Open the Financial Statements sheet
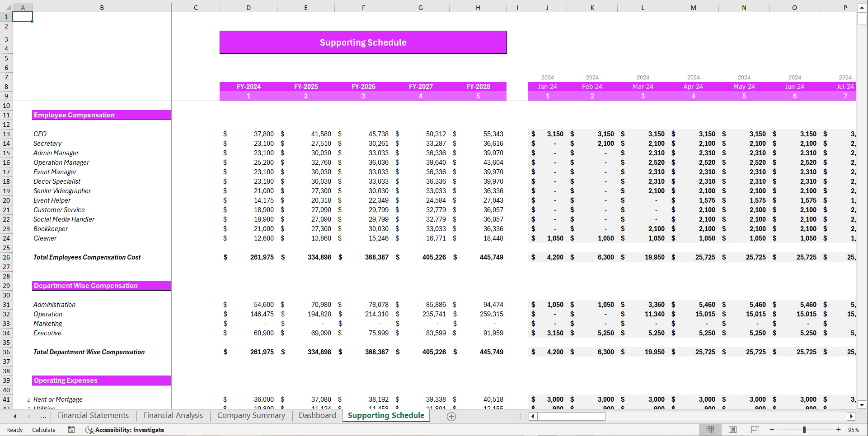Image resolution: width=868 pixels, height=436 pixels. point(94,415)
